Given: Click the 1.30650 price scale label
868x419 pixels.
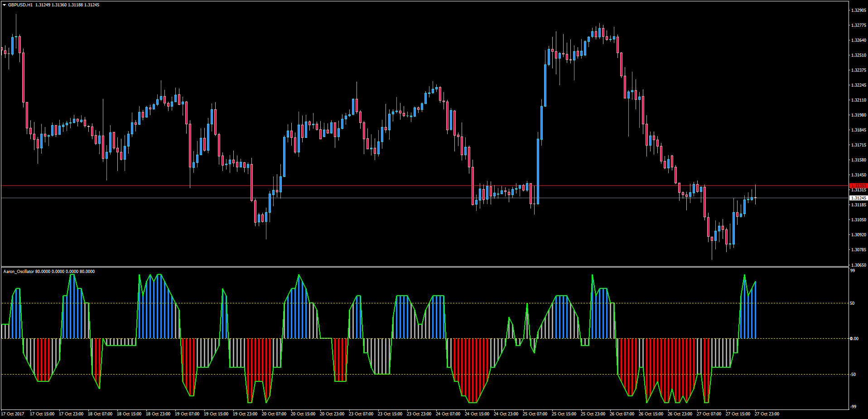Looking at the screenshot, I should coord(858,265).
